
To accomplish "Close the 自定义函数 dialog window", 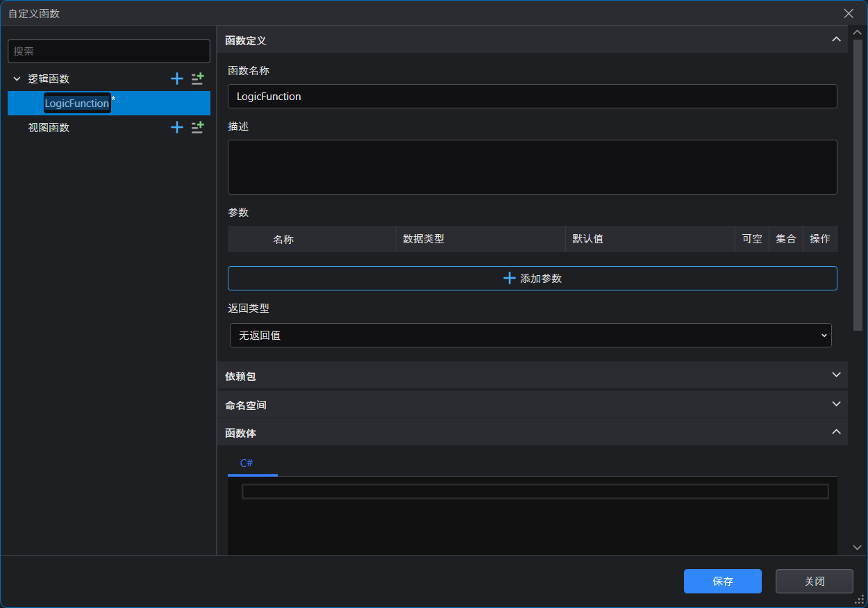I will (849, 13).
